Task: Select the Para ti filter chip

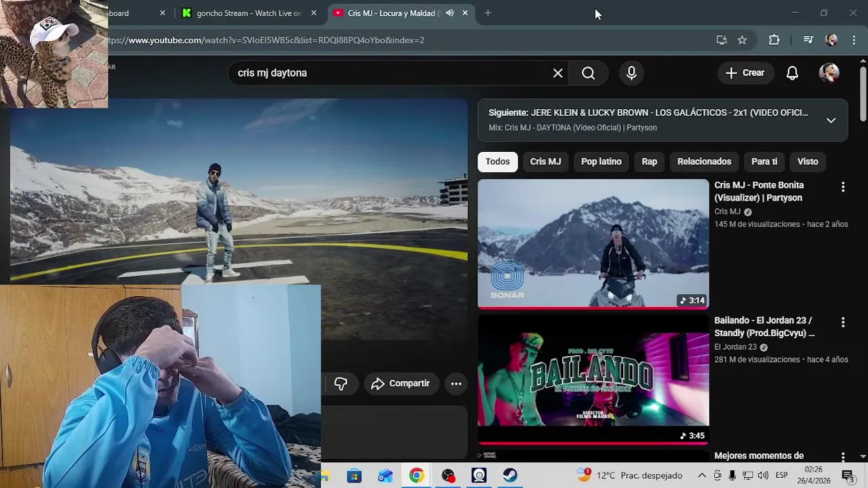Action: [x=764, y=161]
